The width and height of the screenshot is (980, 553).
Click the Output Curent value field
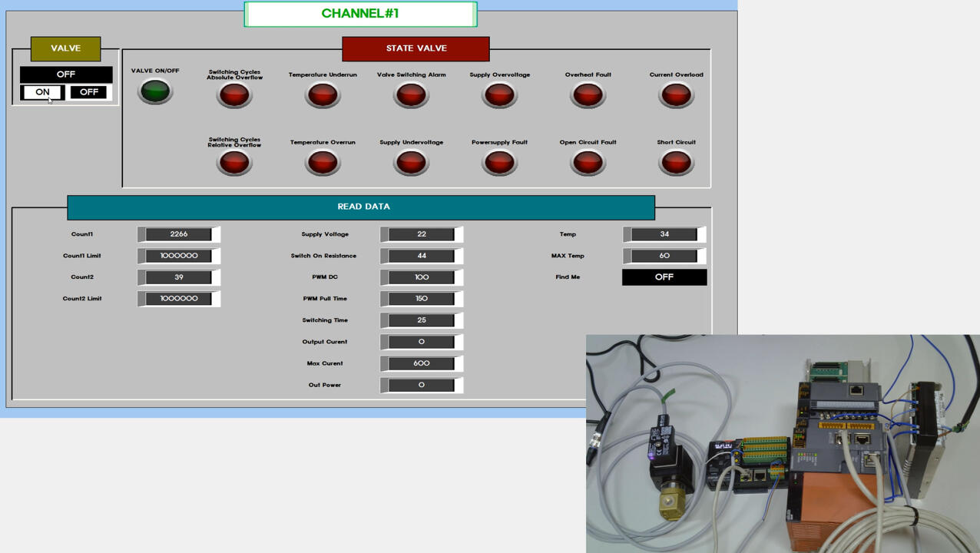421,342
